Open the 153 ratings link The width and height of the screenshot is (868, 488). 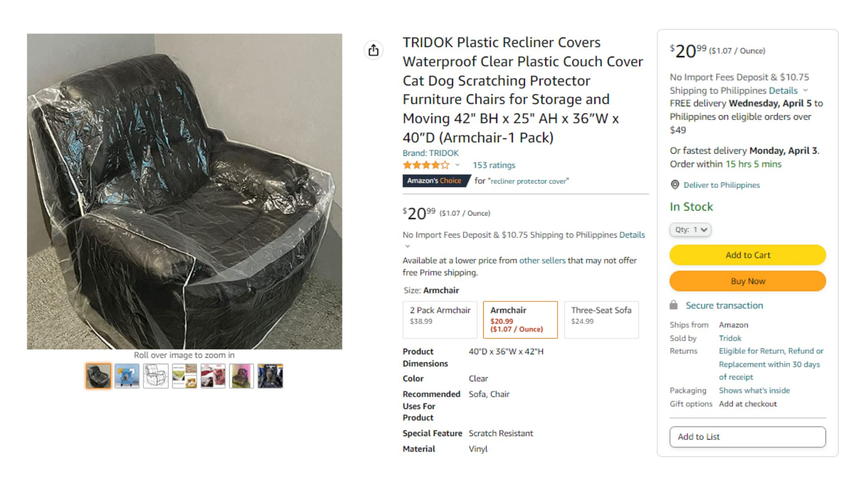click(x=494, y=165)
